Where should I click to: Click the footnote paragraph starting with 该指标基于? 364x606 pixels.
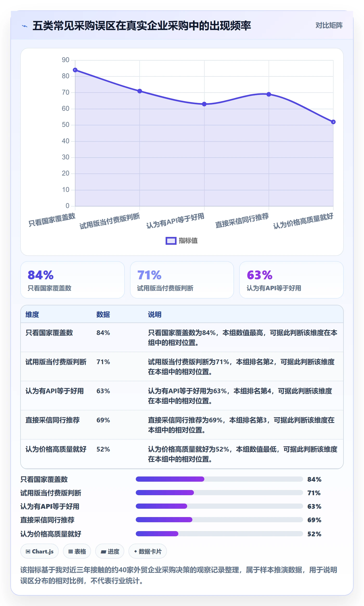179,575
